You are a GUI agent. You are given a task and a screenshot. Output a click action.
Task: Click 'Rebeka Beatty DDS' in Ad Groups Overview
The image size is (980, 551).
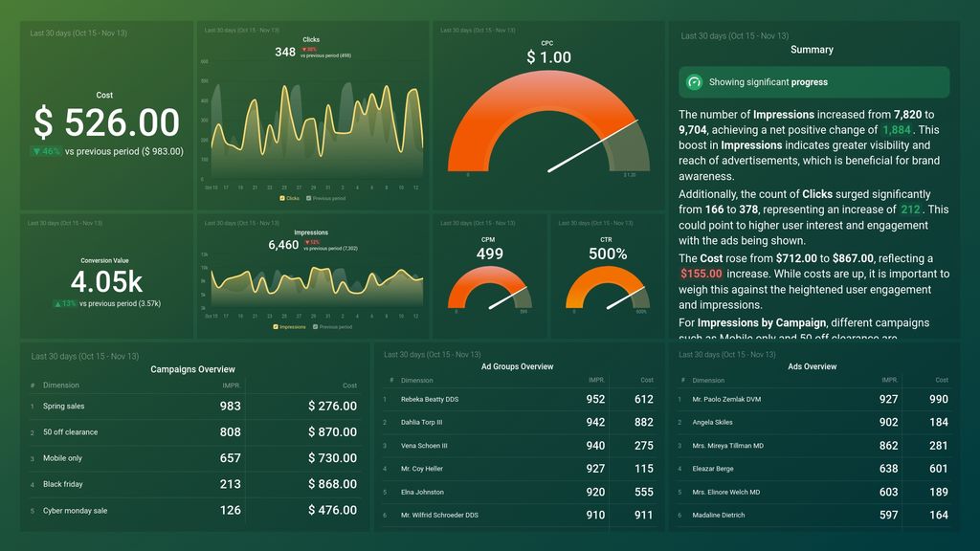tap(430, 399)
